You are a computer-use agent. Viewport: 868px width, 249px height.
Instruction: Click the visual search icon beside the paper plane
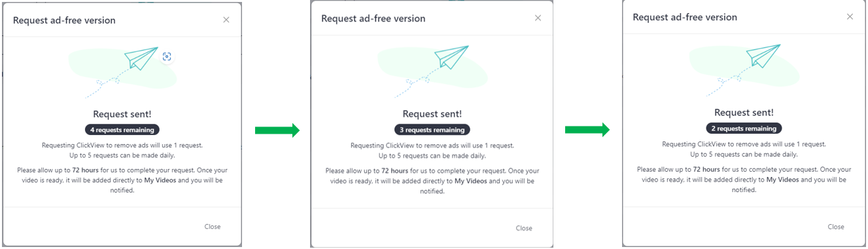(x=167, y=57)
